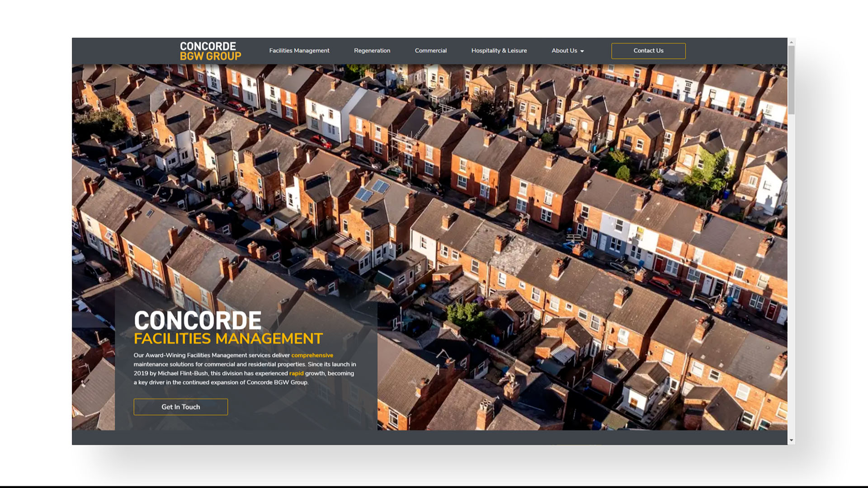Open the About Us menu
Image resolution: width=868 pixels, height=488 pixels.
click(564, 51)
